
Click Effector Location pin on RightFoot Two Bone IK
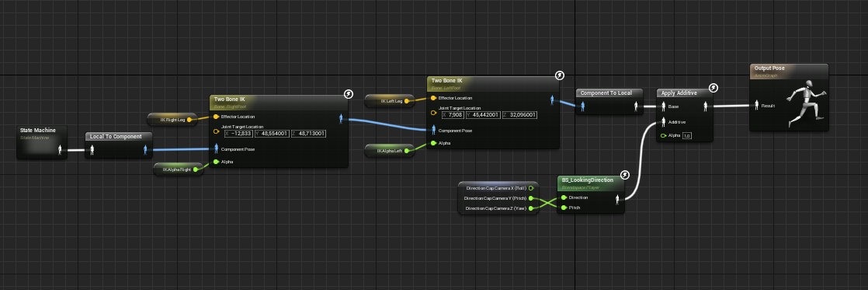pos(217,117)
